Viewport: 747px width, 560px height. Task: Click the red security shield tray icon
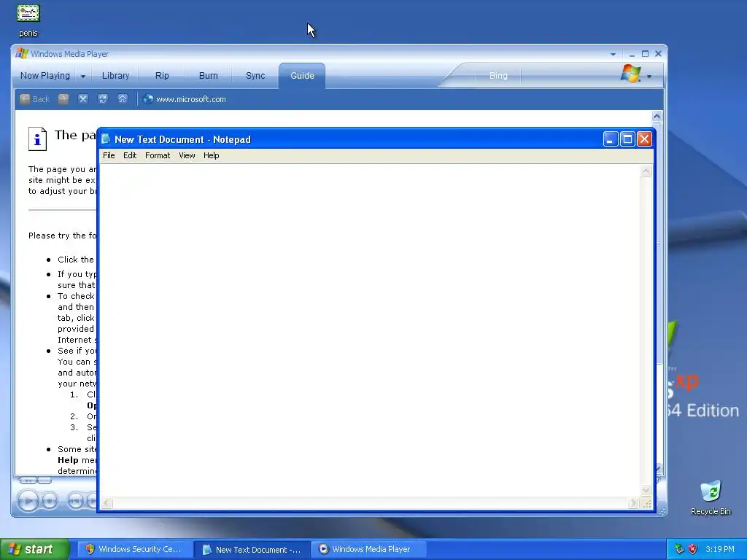693,549
